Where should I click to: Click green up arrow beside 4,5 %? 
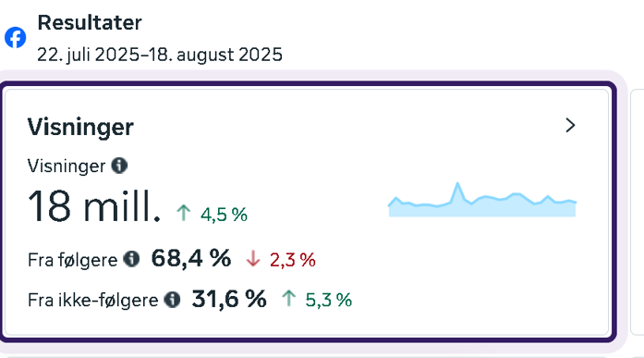tap(184, 214)
